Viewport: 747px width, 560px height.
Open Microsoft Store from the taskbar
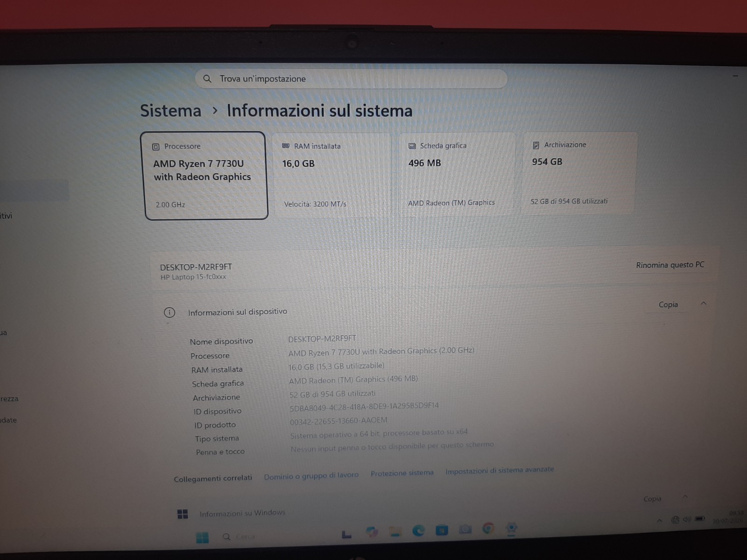[x=442, y=530]
